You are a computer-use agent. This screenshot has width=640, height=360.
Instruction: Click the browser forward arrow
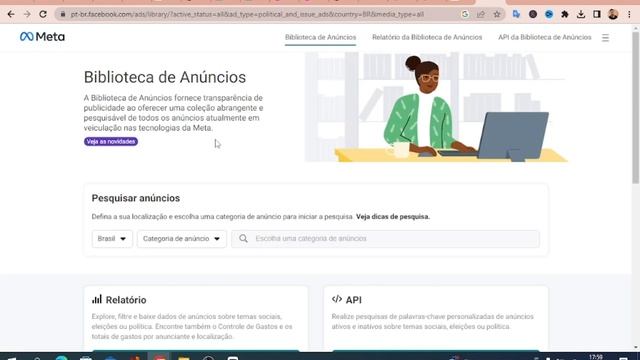coord(27,14)
